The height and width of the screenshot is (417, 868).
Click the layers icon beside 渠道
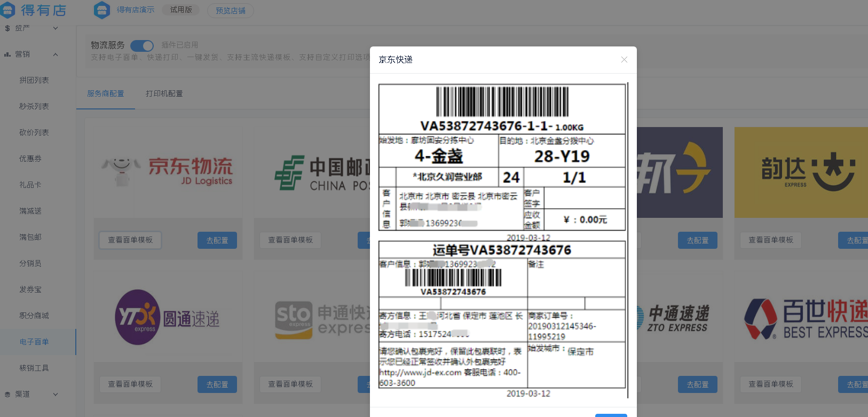pos(7,395)
